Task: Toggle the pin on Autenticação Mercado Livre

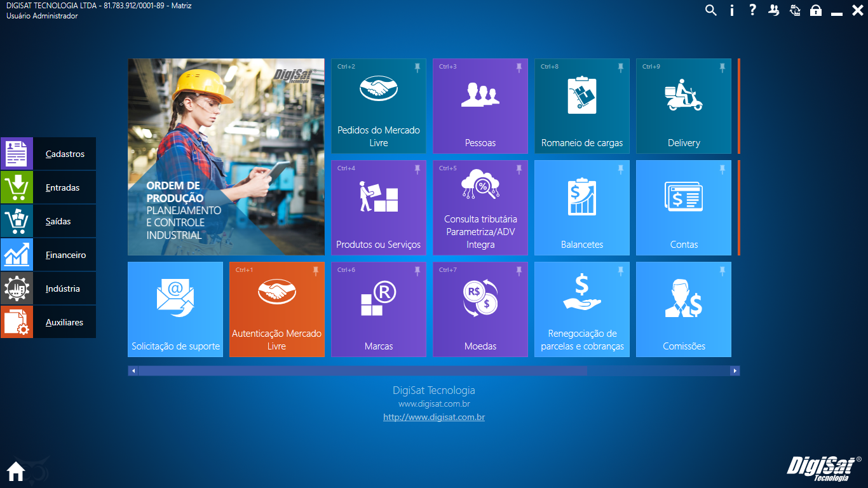Action: click(316, 271)
